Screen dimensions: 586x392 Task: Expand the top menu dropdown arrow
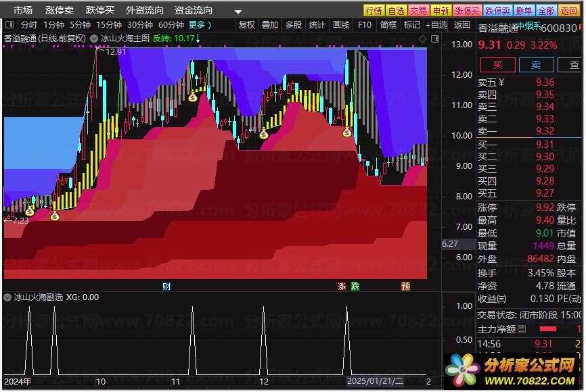(238, 11)
